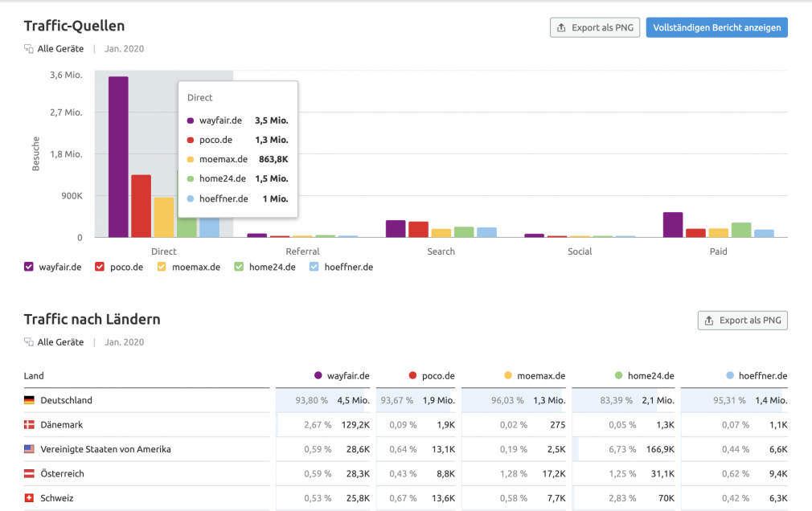Click Jan. 2020 label under Traffic nach Ländern
This screenshot has width=812, height=511.
[x=125, y=342]
